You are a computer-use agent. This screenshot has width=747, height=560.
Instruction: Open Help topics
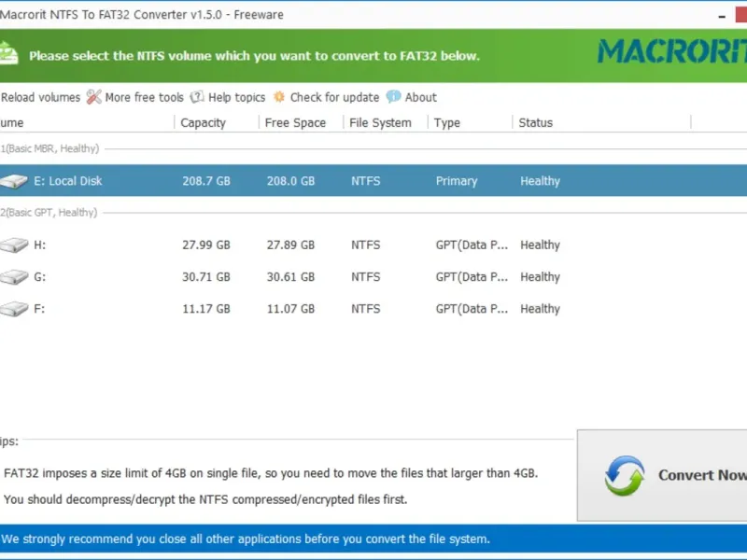click(x=237, y=98)
